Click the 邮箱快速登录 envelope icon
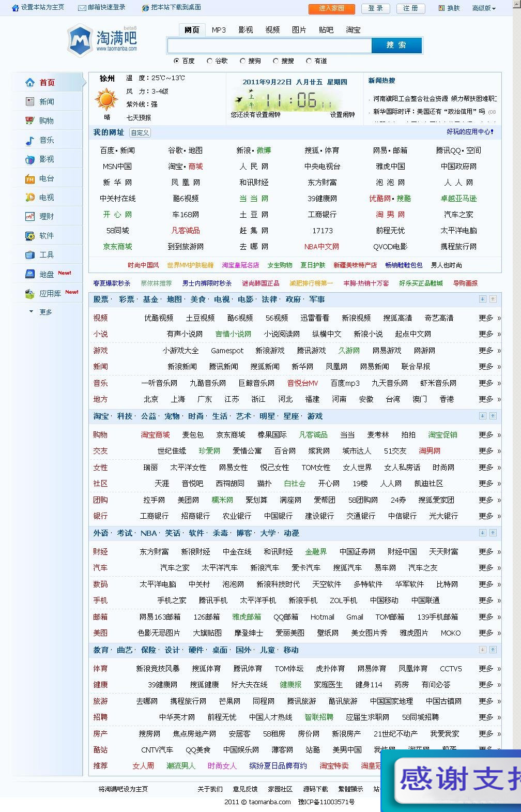This screenshot has width=521, height=812. click(82, 8)
